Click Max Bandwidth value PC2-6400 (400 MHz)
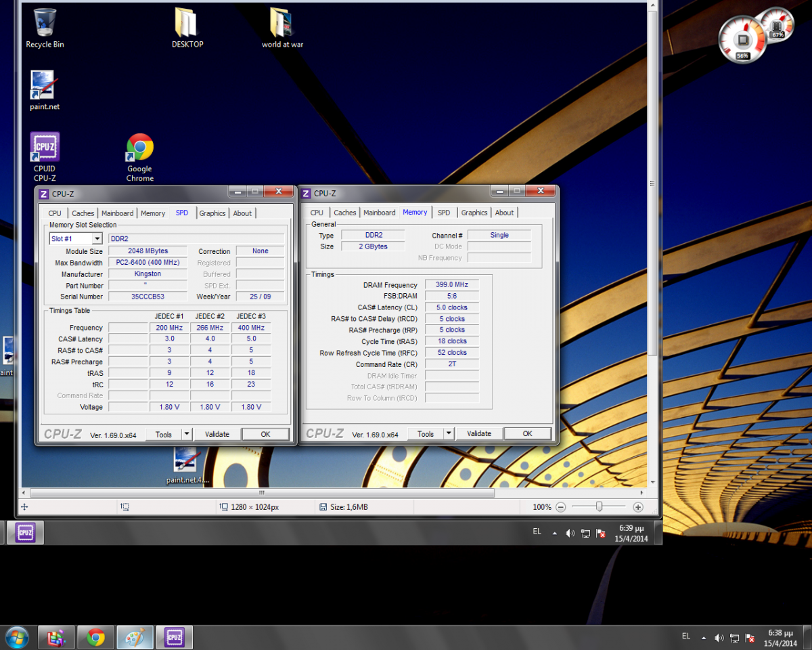This screenshot has height=650, width=812. pos(148,263)
